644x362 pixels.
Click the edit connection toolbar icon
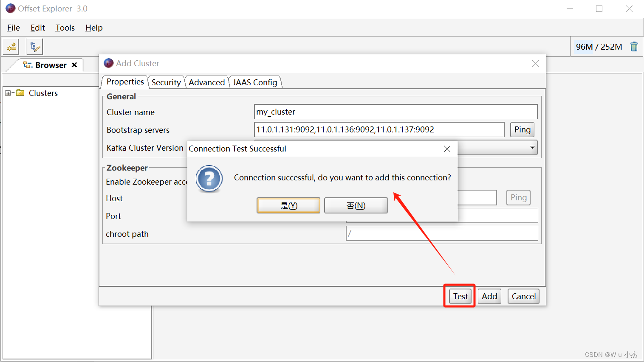[34, 46]
